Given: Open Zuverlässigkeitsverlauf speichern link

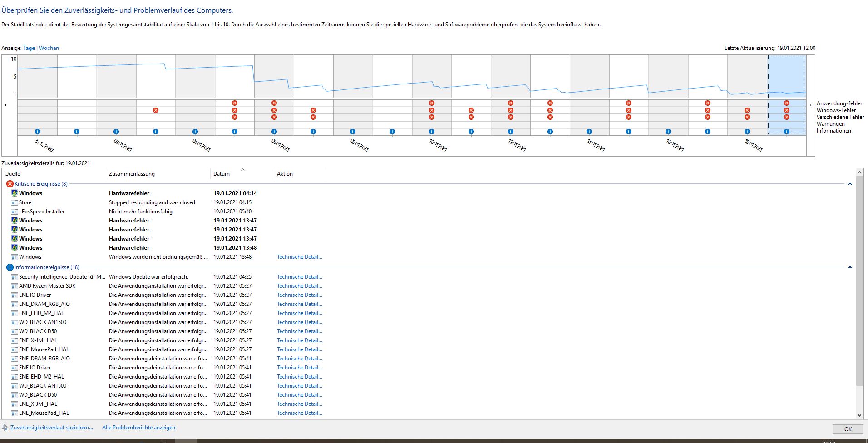Looking at the screenshot, I should [52, 428].
